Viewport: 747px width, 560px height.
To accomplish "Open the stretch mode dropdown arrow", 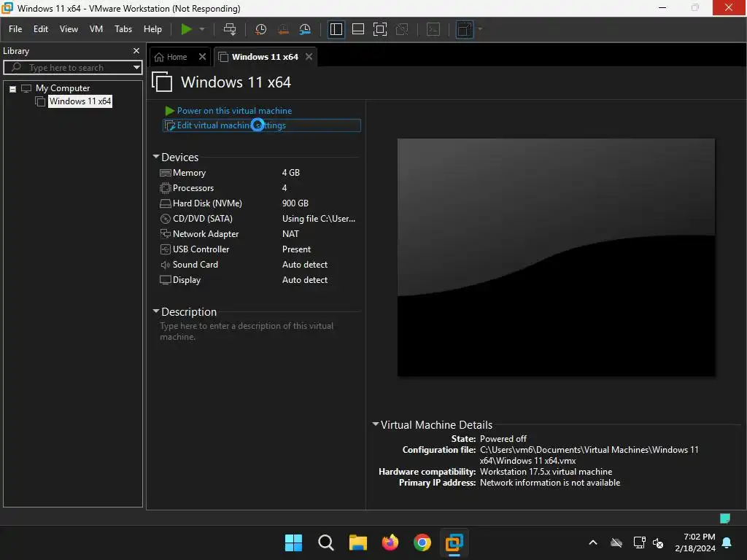I will tap(480, 29).
